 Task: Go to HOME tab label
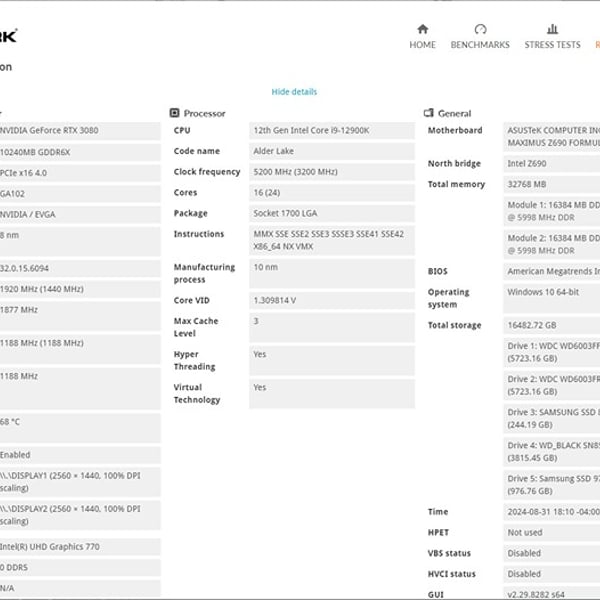tap(422, 45)
